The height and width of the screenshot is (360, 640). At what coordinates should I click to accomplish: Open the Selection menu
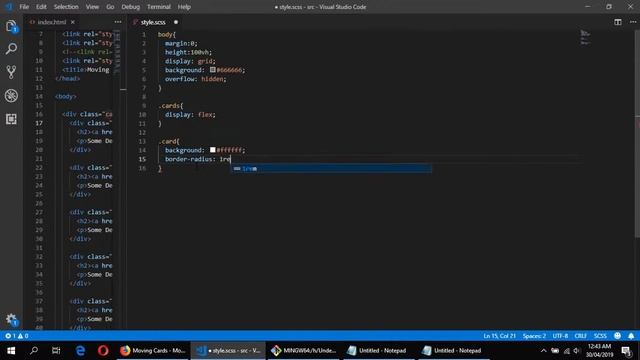66,7
